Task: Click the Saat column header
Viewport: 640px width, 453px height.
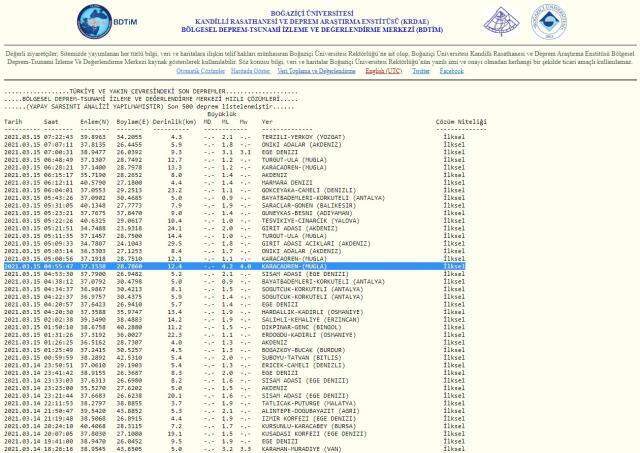Action: click(x=51, y=122)
